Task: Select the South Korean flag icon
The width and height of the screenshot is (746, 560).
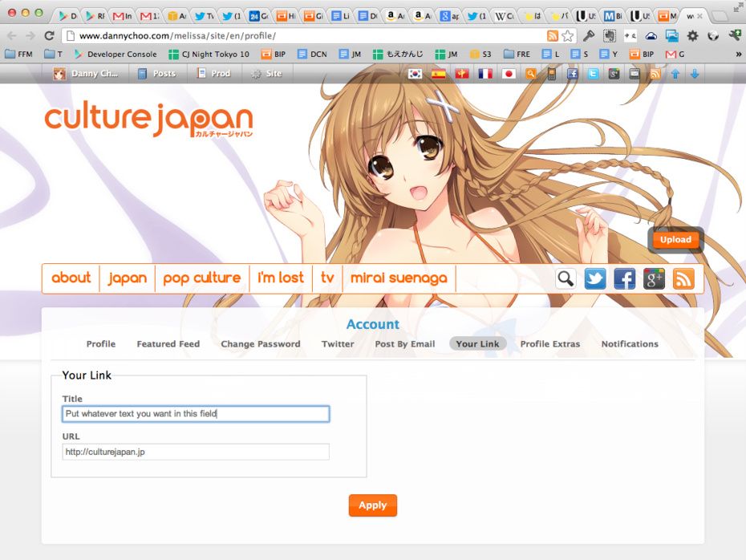Action: click(x=415, y=74)
